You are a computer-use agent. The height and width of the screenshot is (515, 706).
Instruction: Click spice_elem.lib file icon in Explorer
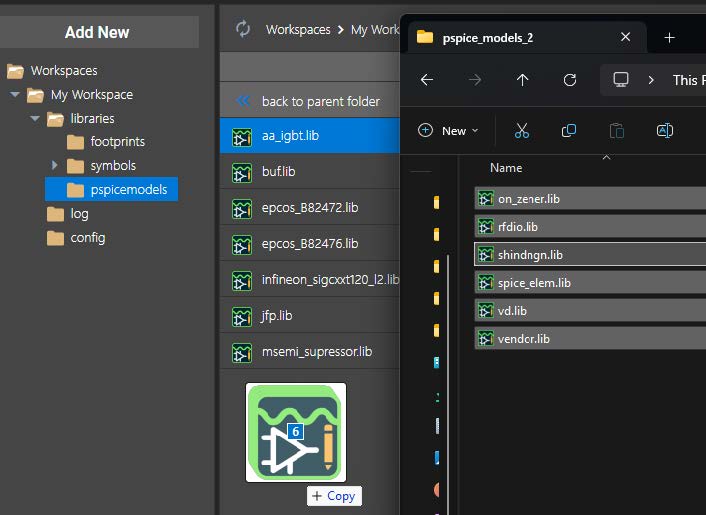point(485,282)
